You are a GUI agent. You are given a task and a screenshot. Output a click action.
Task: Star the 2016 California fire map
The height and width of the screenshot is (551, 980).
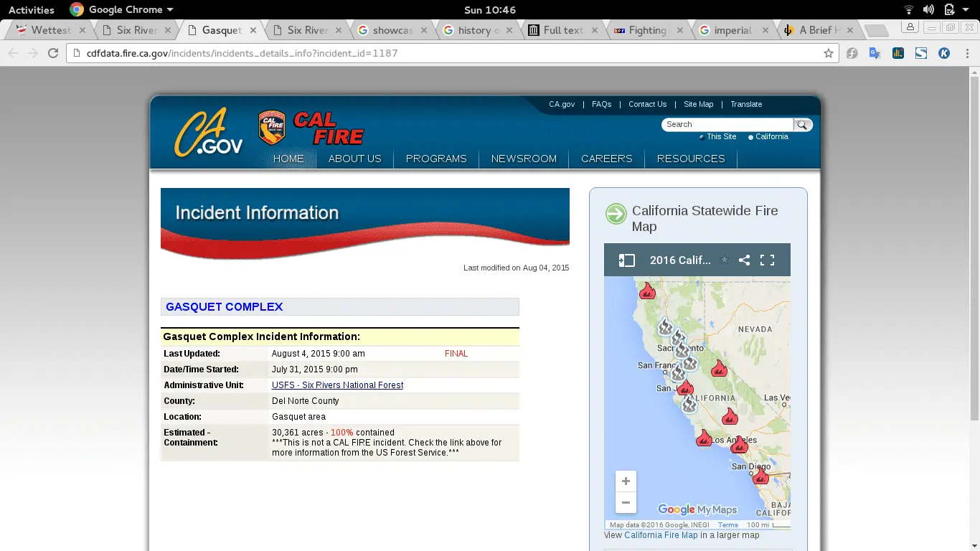724,260
